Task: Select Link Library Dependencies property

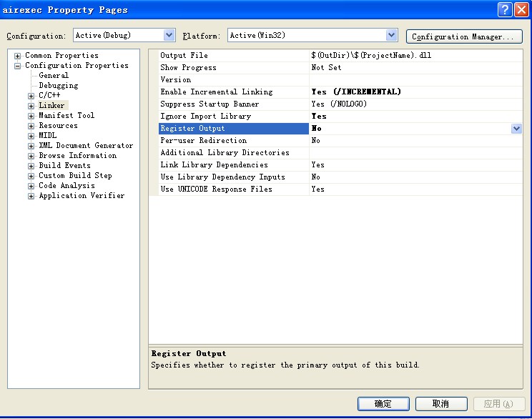Action: tap(234, 165)
